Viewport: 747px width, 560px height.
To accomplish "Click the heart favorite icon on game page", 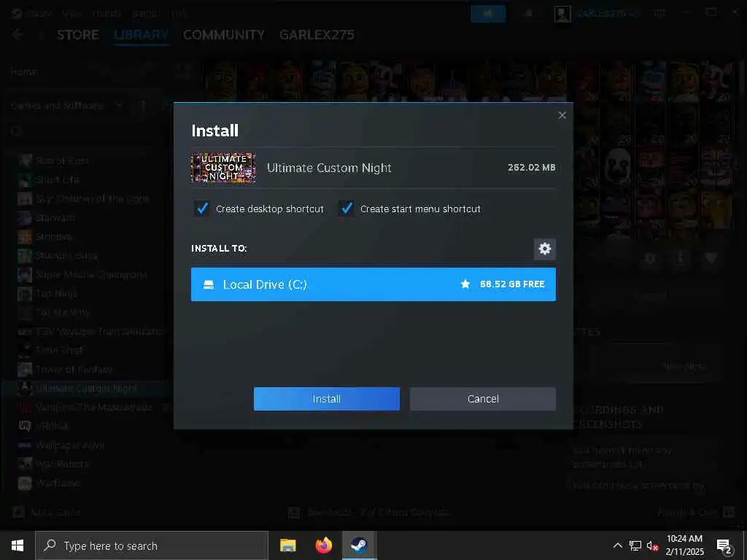I will point(711,258).
